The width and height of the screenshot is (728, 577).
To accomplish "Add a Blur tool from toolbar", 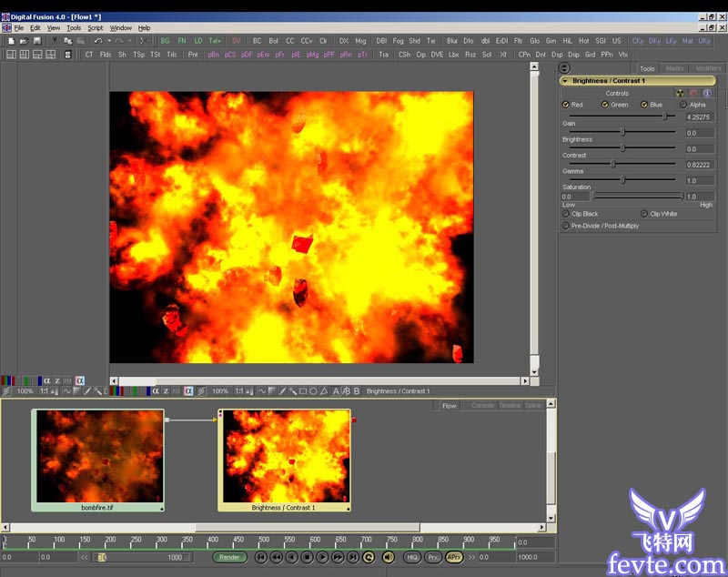I will coord(452,41).
